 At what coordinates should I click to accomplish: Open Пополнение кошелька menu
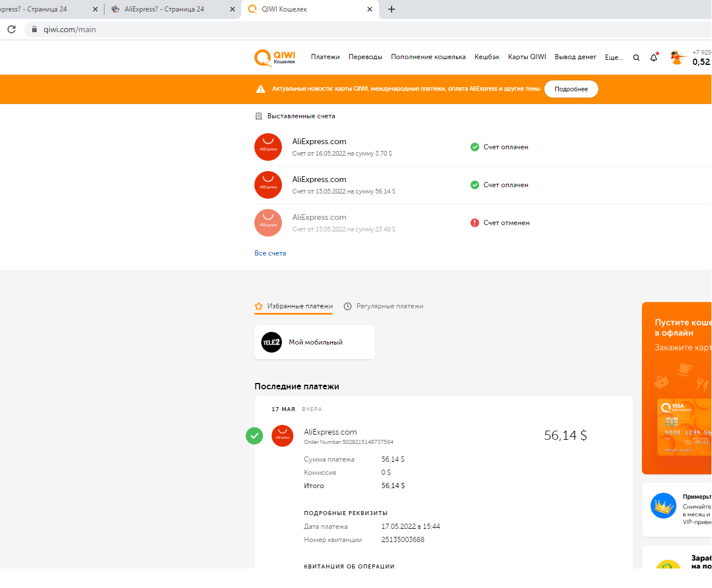pyautogui.click(x=428, y=57)
